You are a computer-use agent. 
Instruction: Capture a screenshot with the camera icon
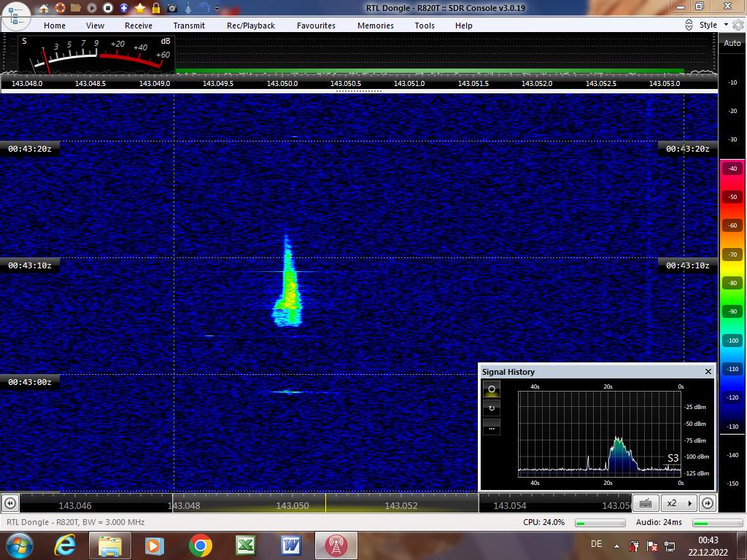coord(172,8)
